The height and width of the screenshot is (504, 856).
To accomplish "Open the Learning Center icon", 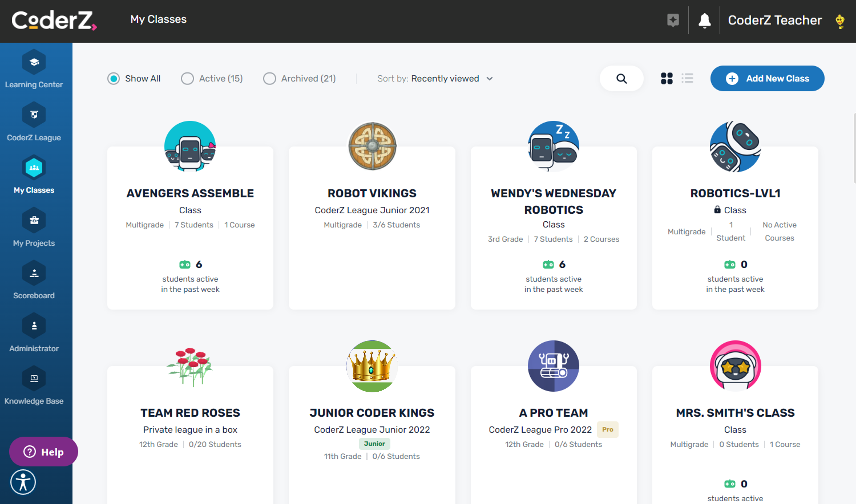I will (34, 62).
